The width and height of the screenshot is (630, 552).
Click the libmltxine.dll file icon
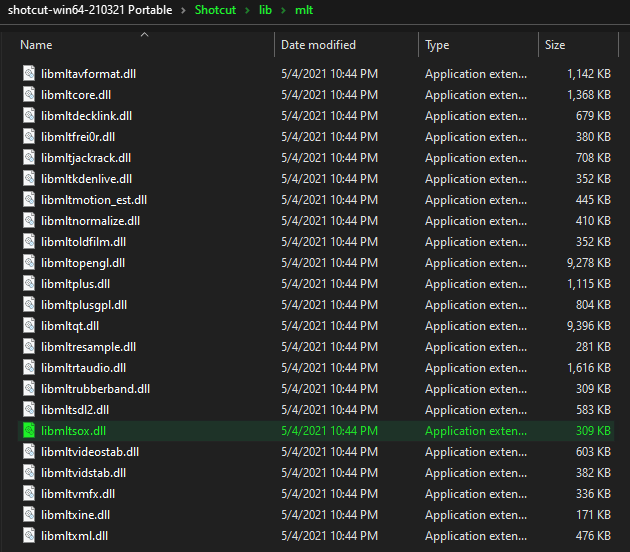(29, 515)
